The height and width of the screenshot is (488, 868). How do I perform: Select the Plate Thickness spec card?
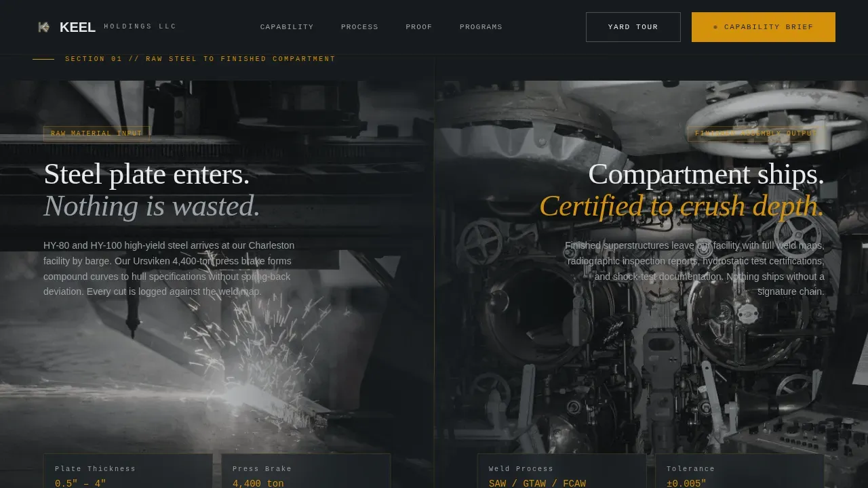pos(128,471)
